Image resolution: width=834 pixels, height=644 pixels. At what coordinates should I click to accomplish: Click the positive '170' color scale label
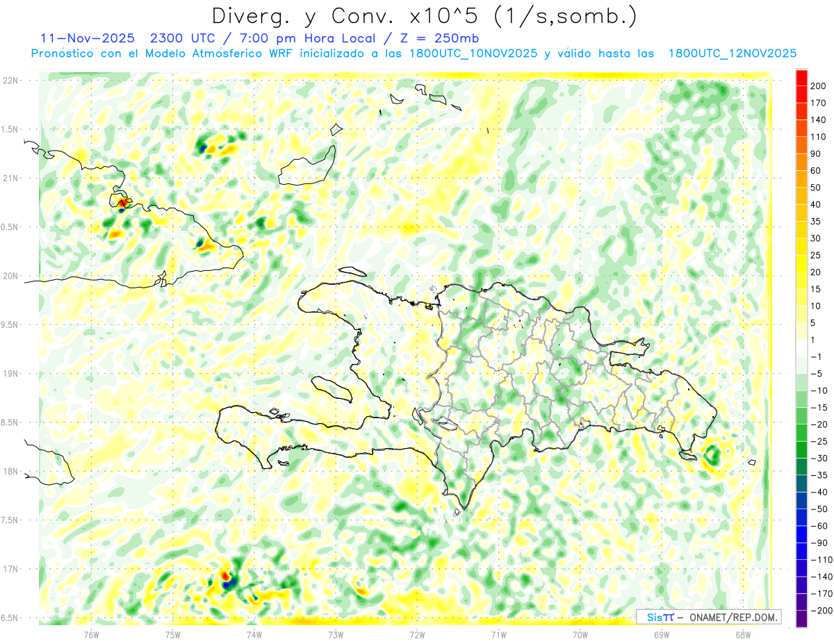tap(819, 103)
